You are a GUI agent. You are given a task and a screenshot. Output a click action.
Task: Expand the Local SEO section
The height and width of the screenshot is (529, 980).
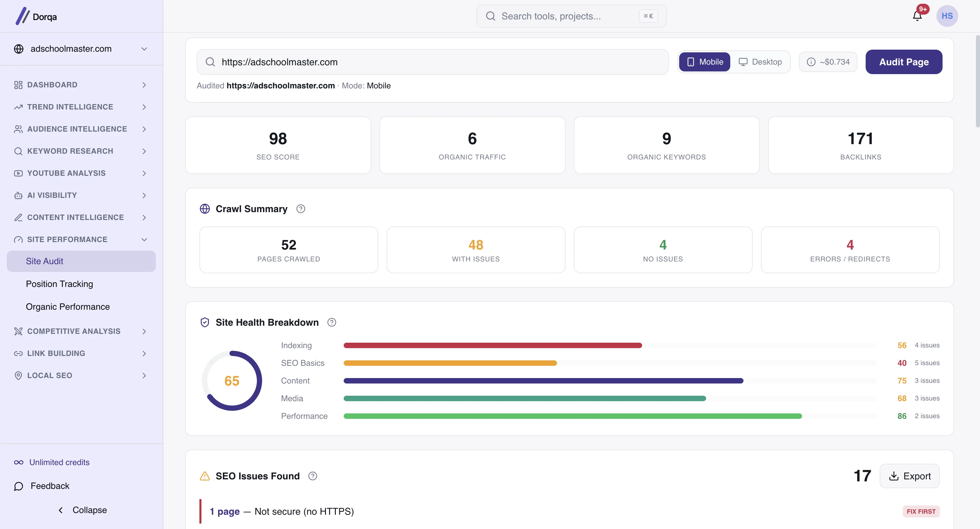point(81,375)
